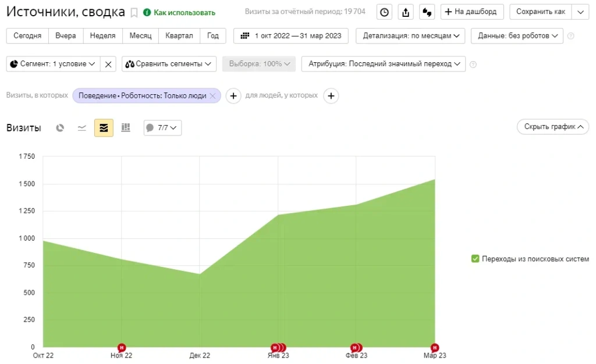Switch to bar column chart view
Image resolution: width=596 pixels, height=364 pixels.
125,128
